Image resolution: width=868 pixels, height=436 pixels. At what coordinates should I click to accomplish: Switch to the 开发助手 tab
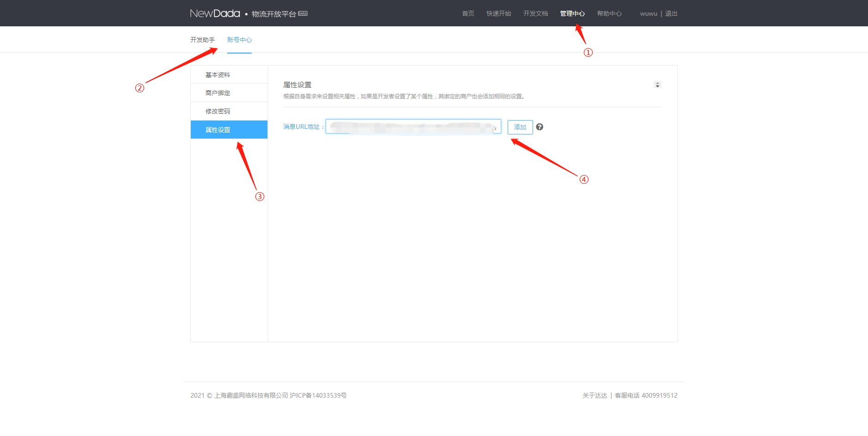point(202,40)
